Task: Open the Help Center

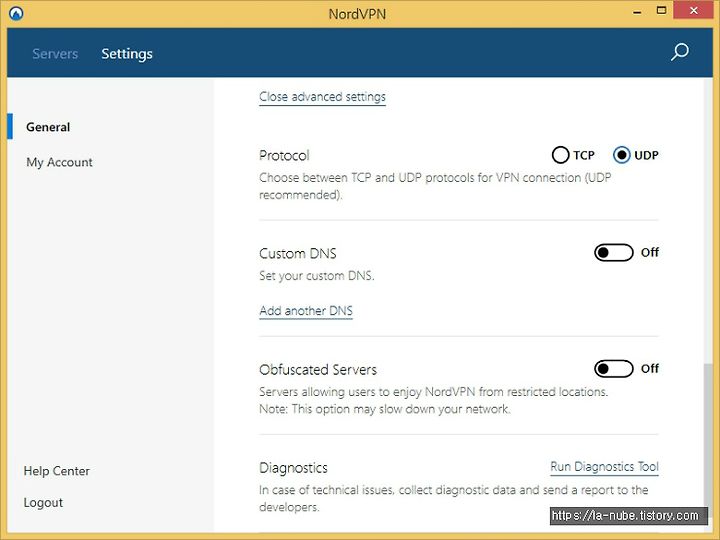Action: (x=56, y=471)
